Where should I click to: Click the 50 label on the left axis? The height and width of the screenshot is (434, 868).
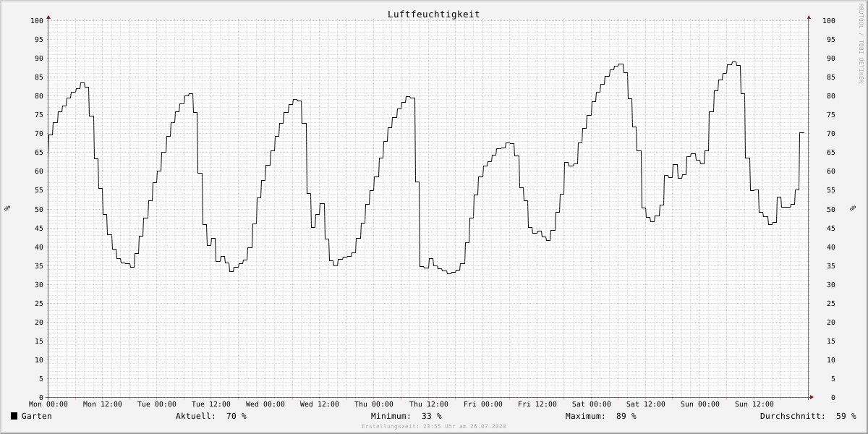tap(39, 209)
